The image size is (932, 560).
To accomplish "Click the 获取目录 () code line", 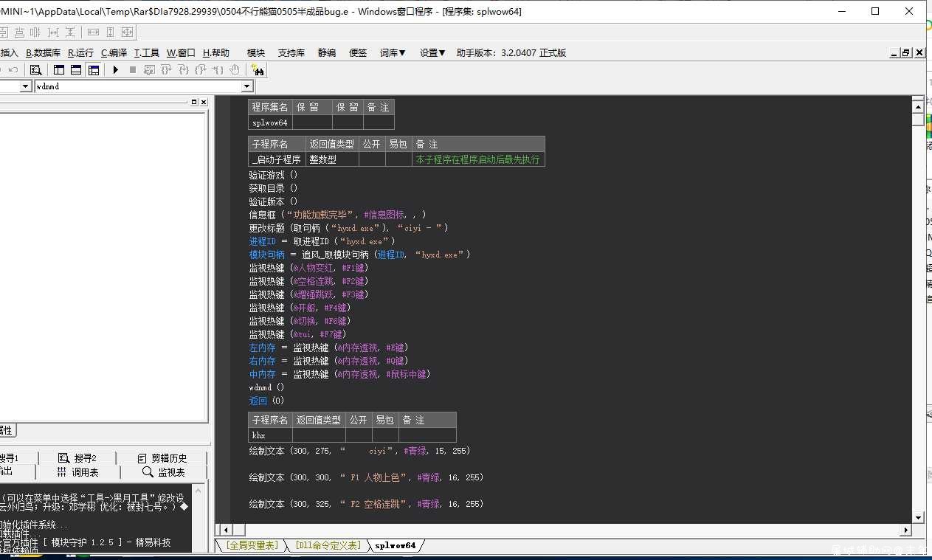I will [x=273, y=188].
